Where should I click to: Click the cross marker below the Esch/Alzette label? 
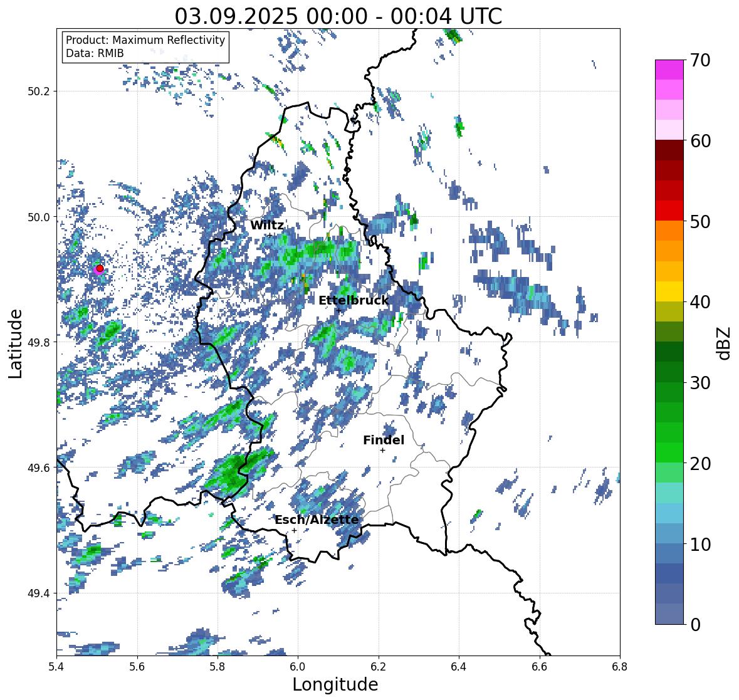(294, 530)
